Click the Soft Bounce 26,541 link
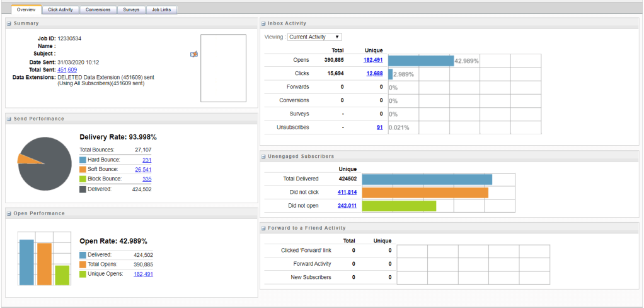 (143, 169)
